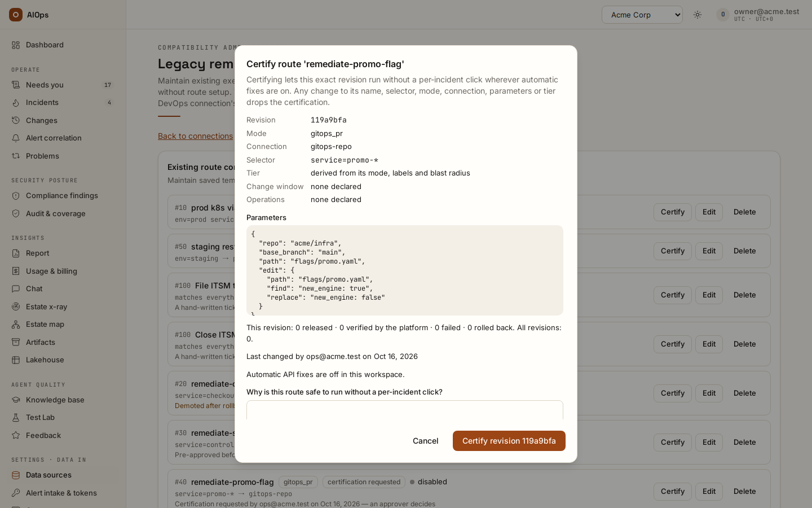Click the AIOps logo icon
Viewport: 812px width, 508px height.
[16, 15]
